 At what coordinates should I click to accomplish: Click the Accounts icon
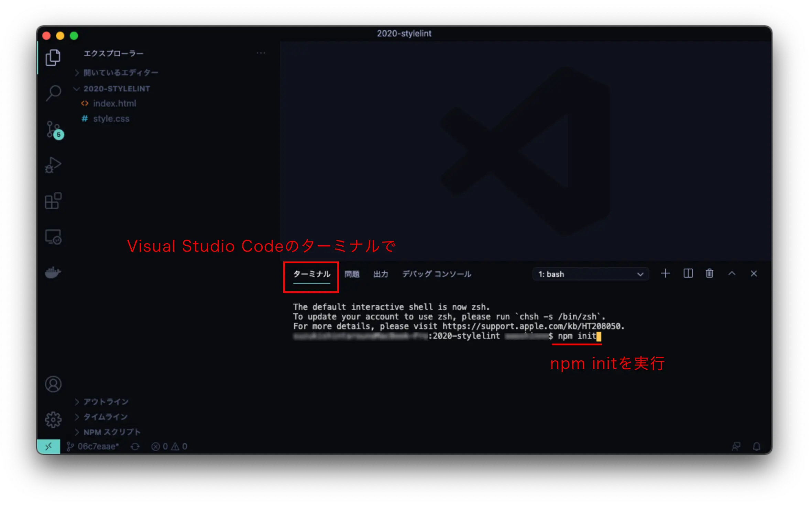click(x=53, y=384)
